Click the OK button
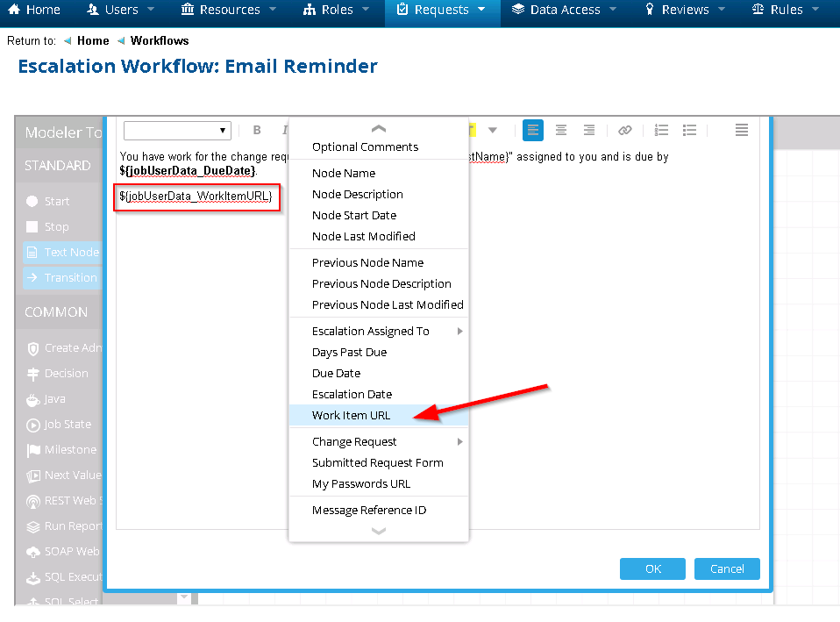840x622 pixels. pyautogui.click(x=652, y=568)
